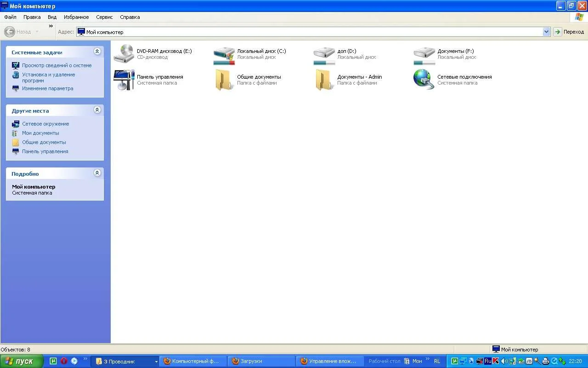This screenshot has width=588, height=368.
Task: Click the Переход go button
Action: [569, 32]
